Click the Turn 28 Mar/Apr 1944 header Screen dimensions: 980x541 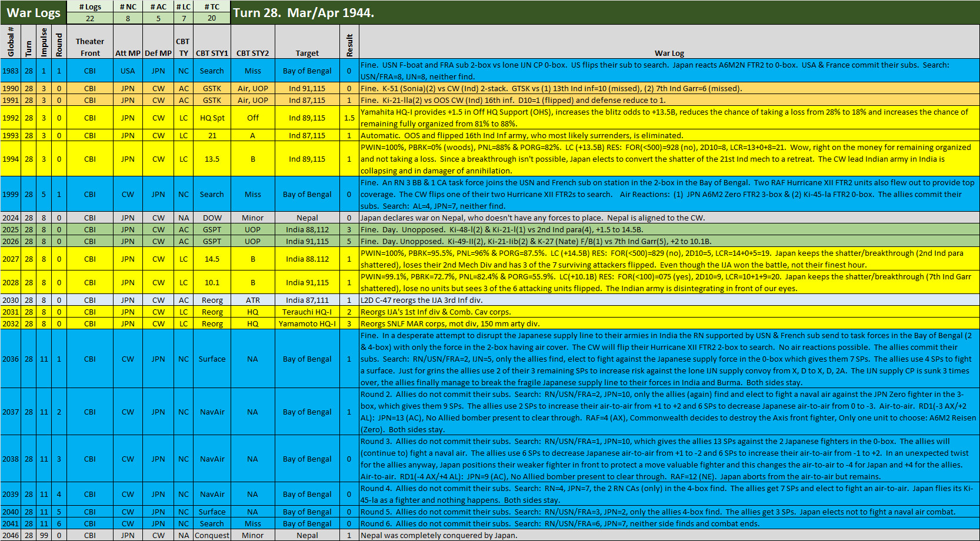306,12
